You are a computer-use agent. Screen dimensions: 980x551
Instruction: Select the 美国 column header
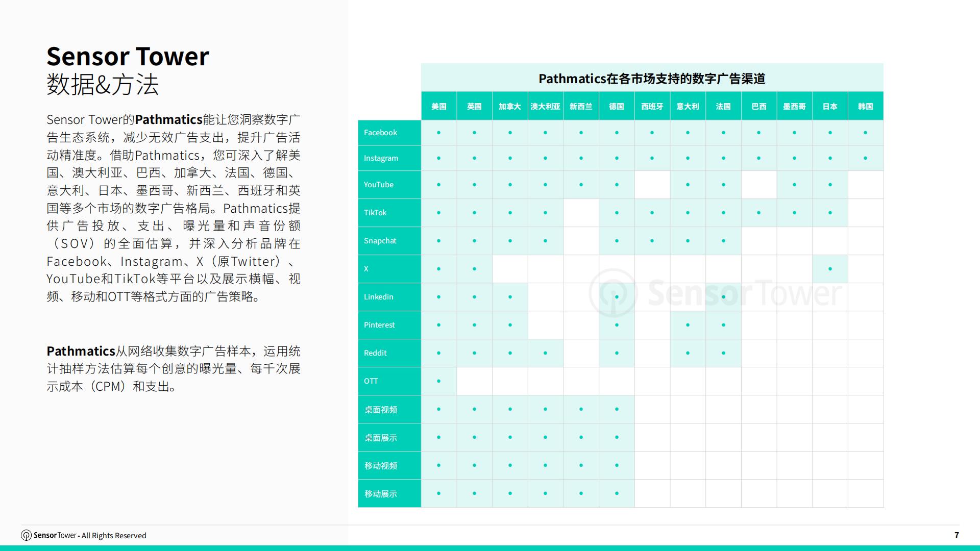[439, 106]
